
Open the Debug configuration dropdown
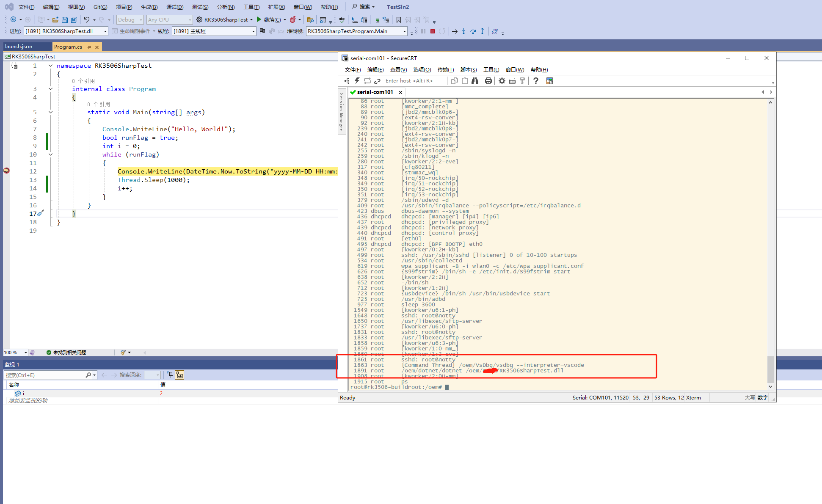click(x=130, y=19)
